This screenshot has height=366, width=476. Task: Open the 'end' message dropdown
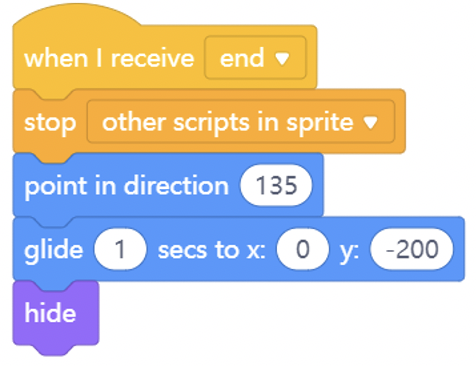coord(255,58)
